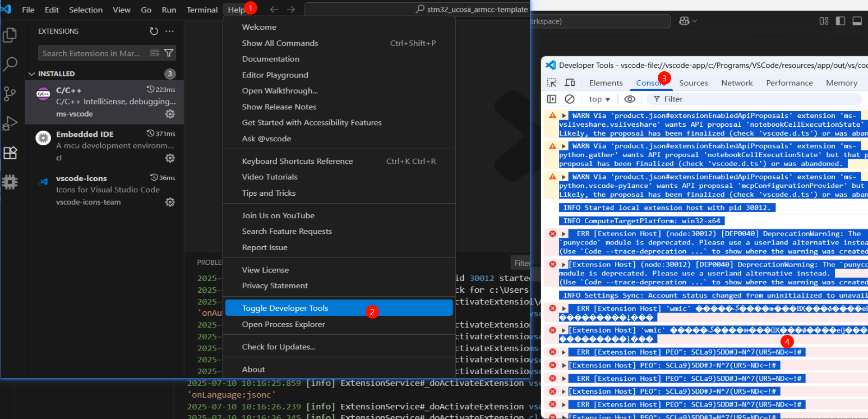Screen dimensions: 868x419
Task: Open the vscode-icons extension entry
Action: (x=104, y=190)
